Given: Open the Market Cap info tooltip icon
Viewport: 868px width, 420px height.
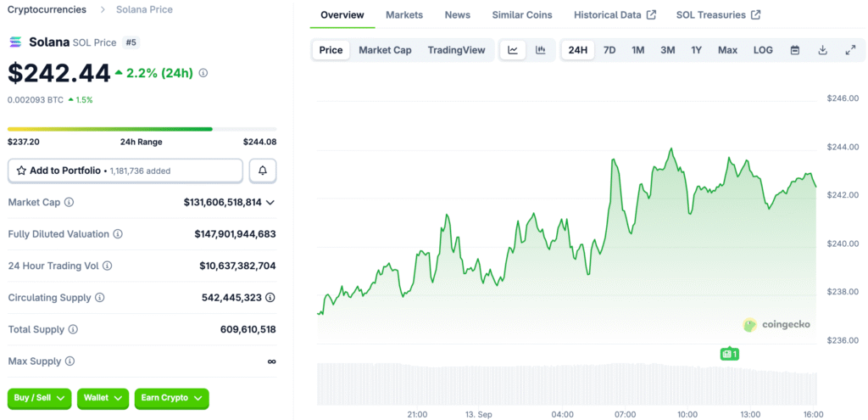Looking at the screenshot, I should pos(70,202).
